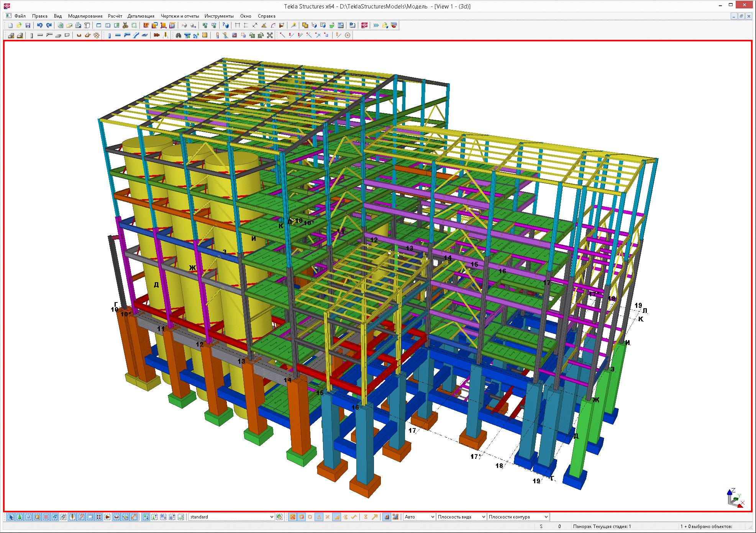Open the Моделирование menu
Screen dimensions: 756x533
point(85,16)
